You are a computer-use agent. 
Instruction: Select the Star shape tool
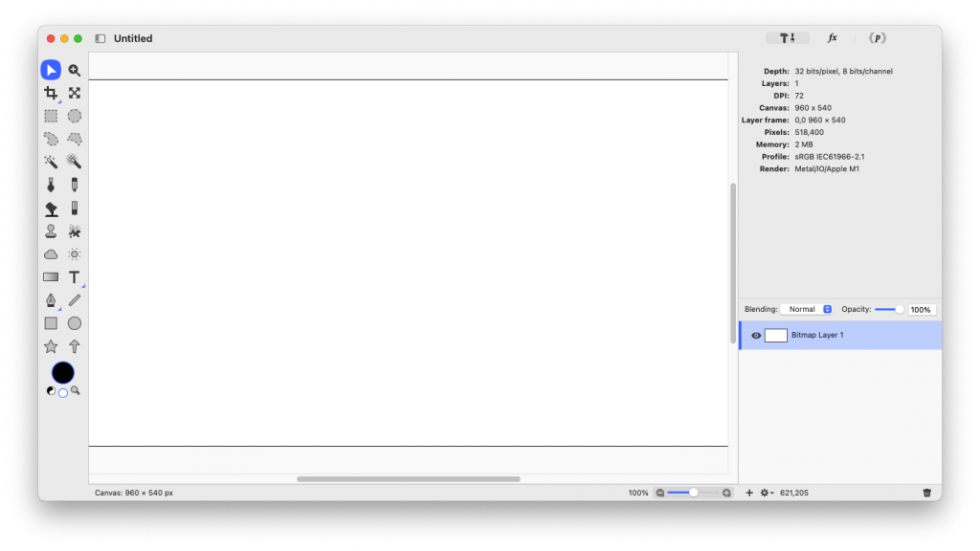(51, 346)
